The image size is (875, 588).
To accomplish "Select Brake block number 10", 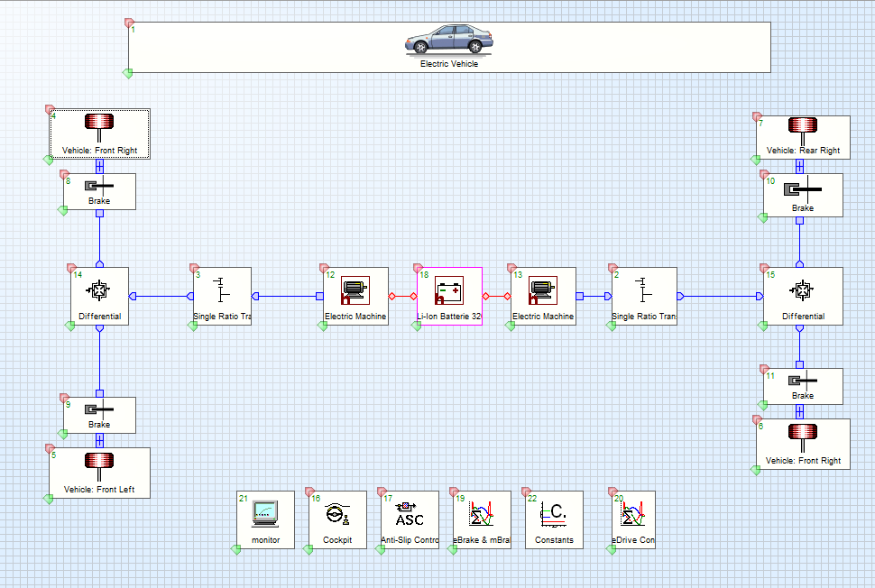I will [802, 195].
